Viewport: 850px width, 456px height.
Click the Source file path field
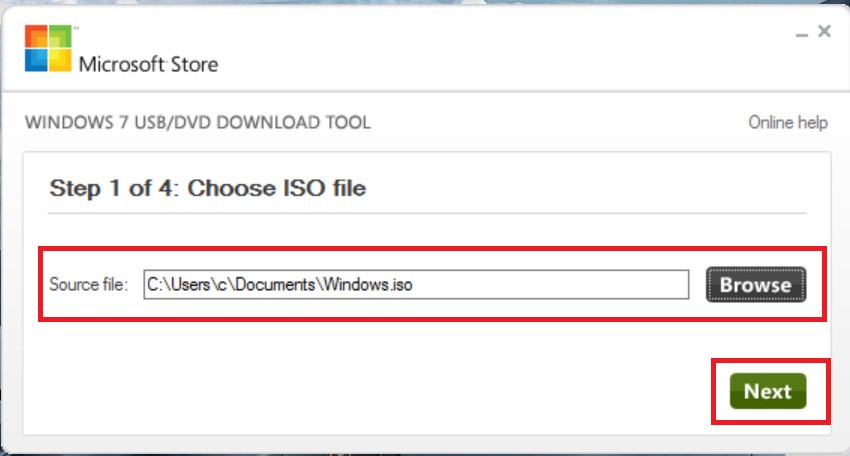416,285
